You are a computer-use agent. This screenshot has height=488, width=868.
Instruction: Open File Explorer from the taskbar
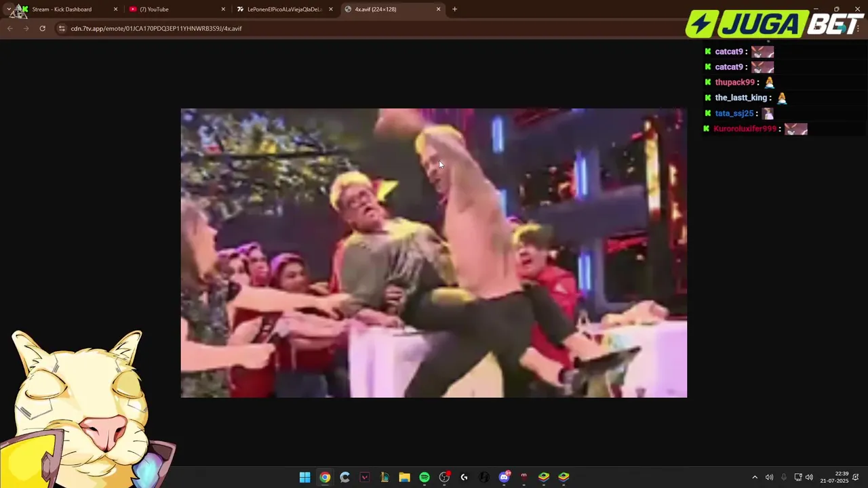pyautogui.click(x=404, y=477)
